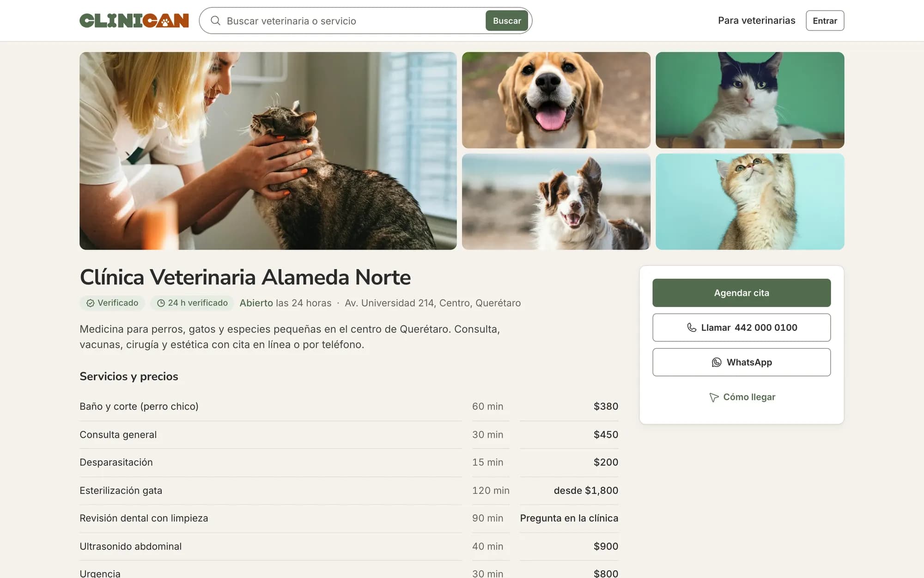
Task: Select the Baño y corte (perro chico) service
Action: pos(349,406)
